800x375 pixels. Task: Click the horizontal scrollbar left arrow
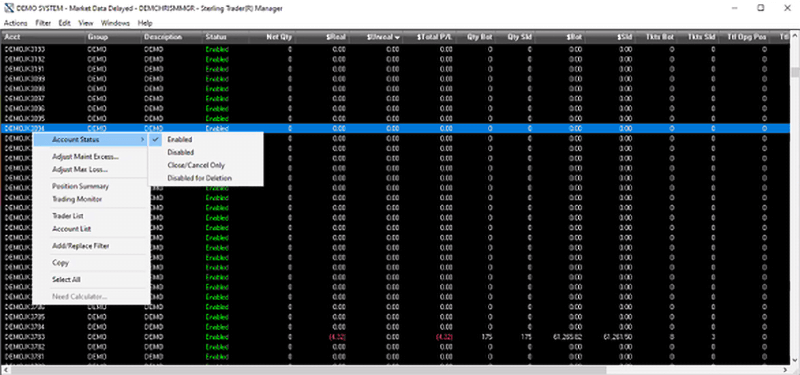click(5, 370)
